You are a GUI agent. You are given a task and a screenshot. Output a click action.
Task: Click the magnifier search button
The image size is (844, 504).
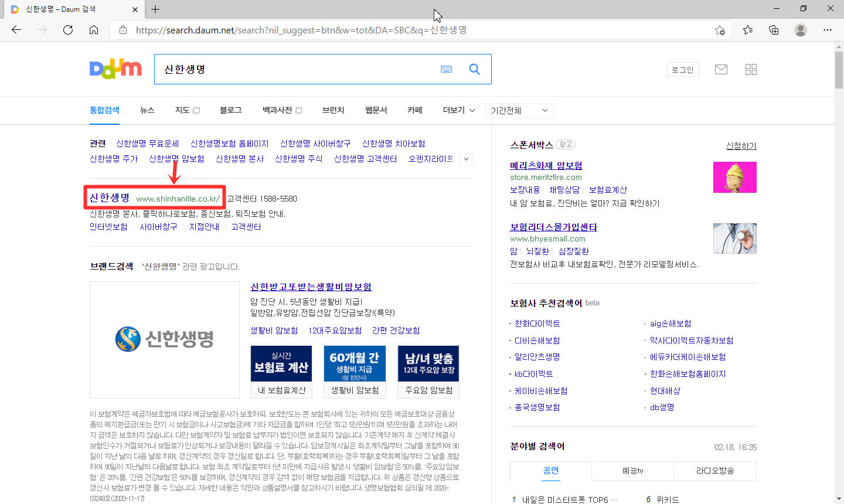pyautogui.click(x=475, y=69)
